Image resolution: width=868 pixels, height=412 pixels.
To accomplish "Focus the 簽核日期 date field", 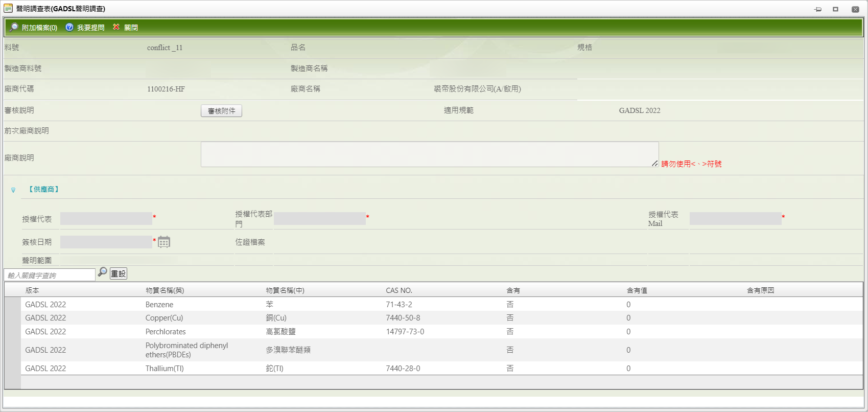I will point(106,242).
